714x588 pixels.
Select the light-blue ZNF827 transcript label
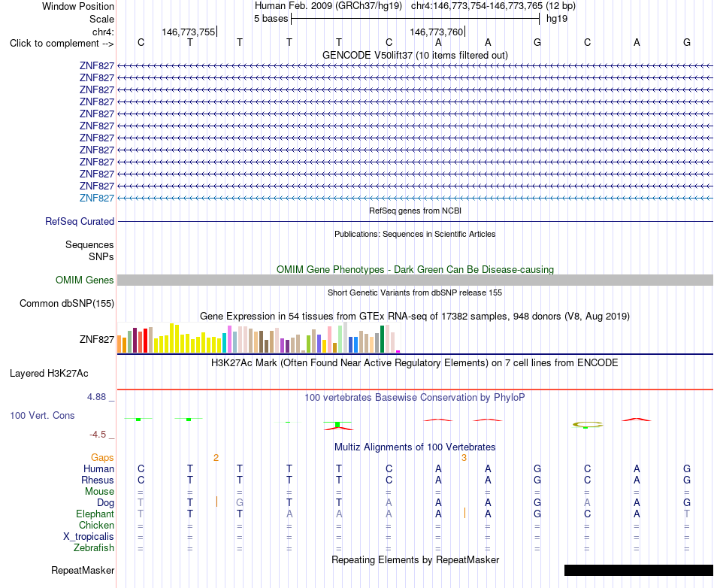click(96, 198)
